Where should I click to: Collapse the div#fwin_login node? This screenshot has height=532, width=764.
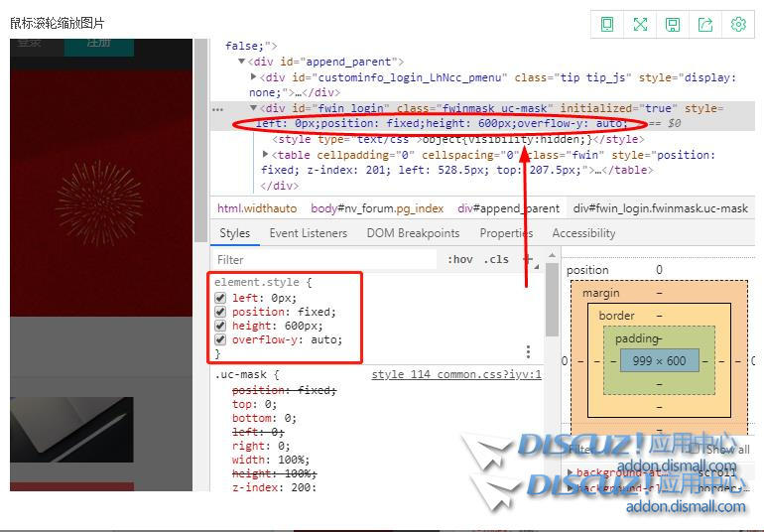(x=253, y=108)
